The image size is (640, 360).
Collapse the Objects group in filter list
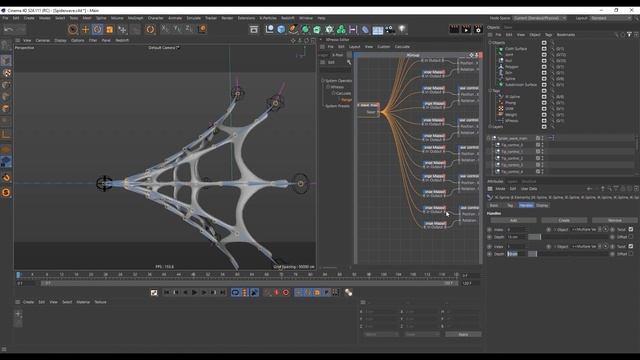(490, 42)
